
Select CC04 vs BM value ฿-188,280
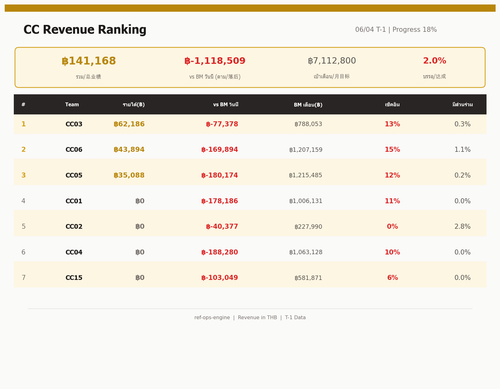click(220, 252)
